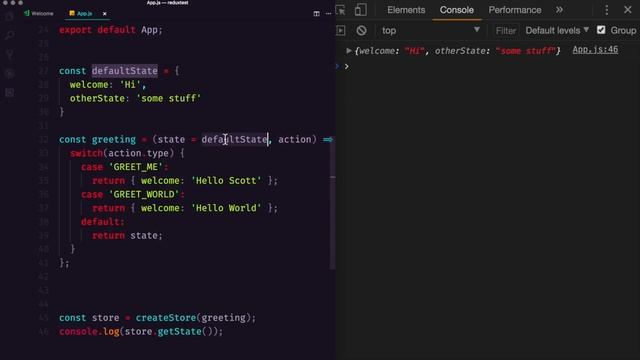Click defaultState in the const declaration
640x360 pixels.
[124, 71]
